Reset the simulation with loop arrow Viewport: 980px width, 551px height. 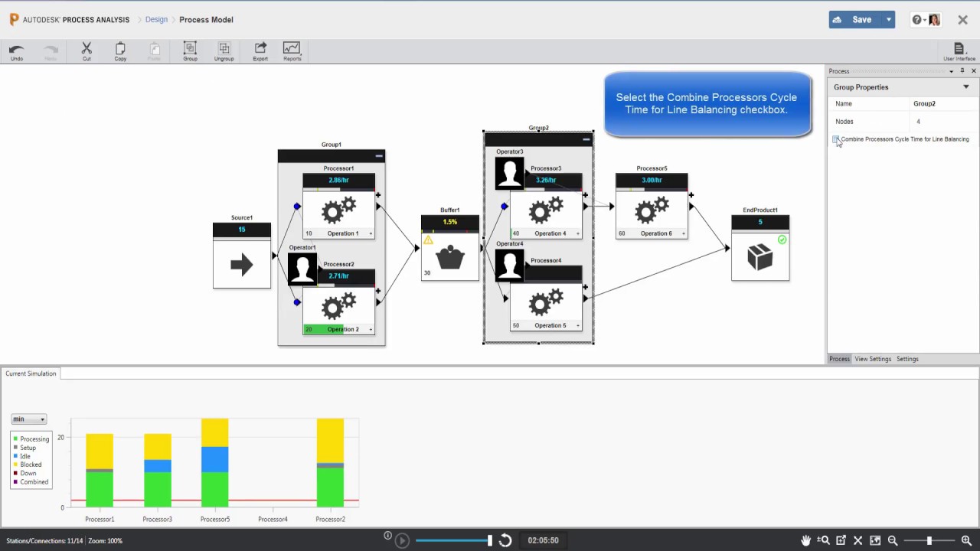pyautogui.click(x=505, y=540)
